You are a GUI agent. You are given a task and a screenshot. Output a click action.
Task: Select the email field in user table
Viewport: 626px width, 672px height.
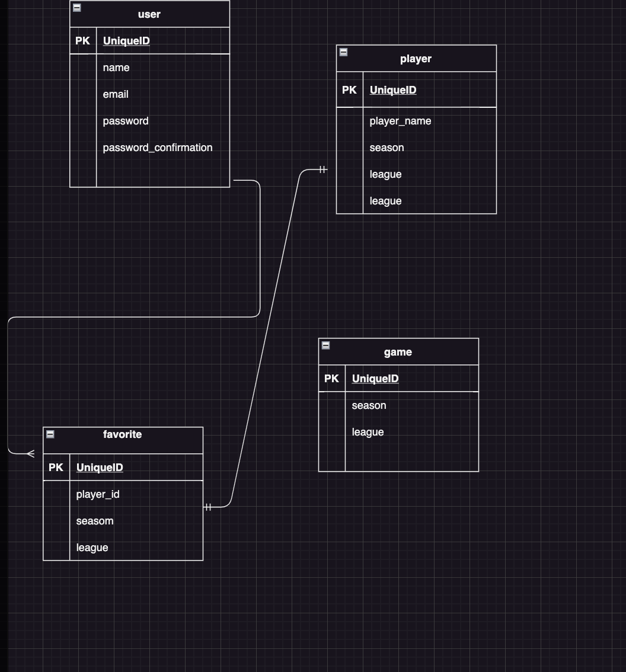click(x=116, y=94)
